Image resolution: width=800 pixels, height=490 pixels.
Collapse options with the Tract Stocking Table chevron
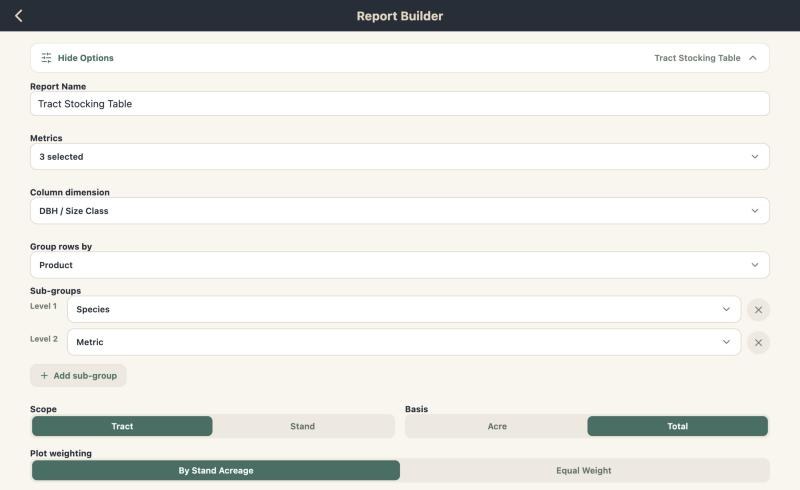753,58
